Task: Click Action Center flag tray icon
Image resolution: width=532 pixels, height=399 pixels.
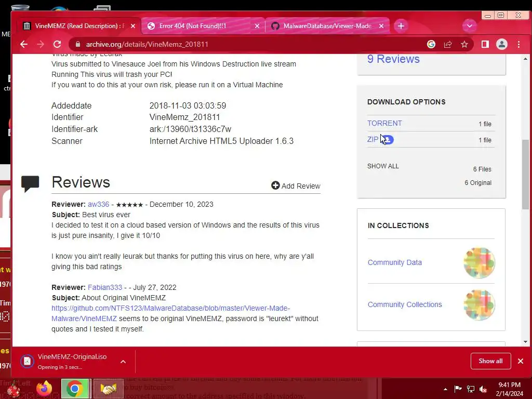Action: click(x=458, y=389)
